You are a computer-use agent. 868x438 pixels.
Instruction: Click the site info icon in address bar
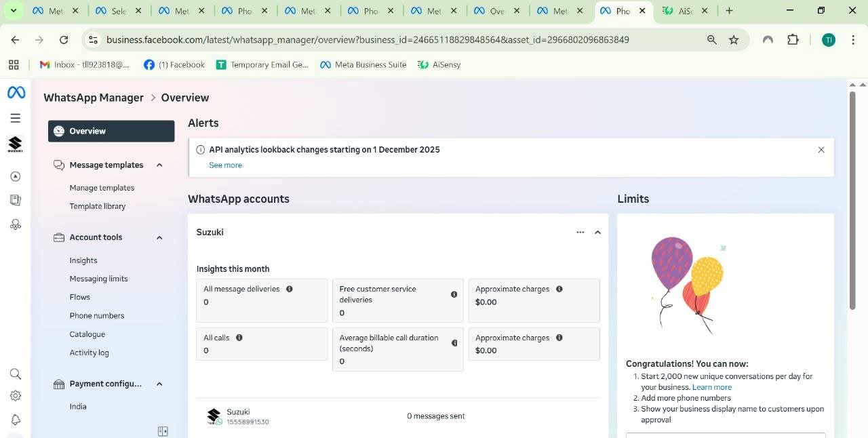tap(94, 40)
